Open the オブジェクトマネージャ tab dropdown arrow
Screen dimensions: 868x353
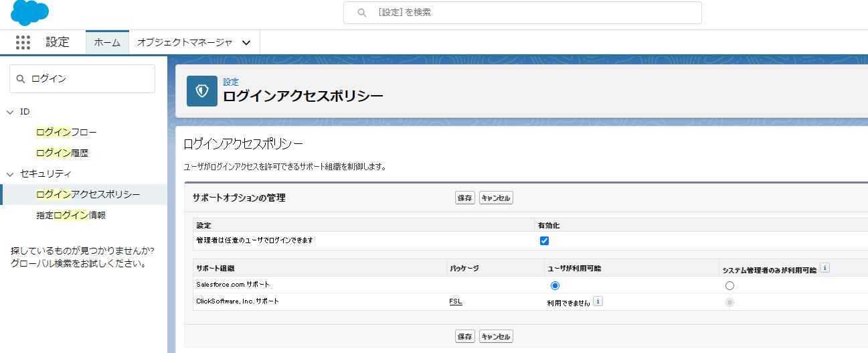click(x=246, y=43)
